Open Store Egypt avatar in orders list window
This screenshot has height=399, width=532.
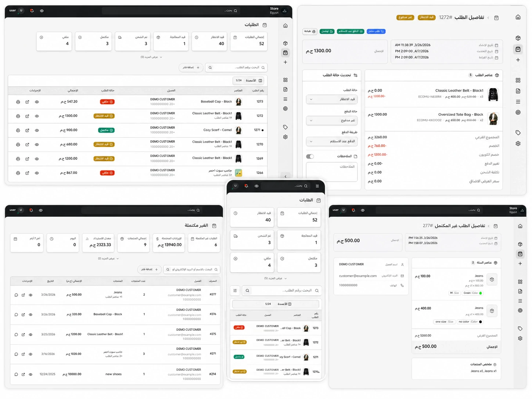tap(285, 11)
